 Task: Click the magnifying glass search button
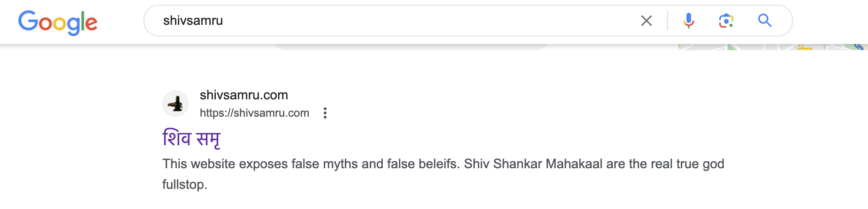coord(765,21)
